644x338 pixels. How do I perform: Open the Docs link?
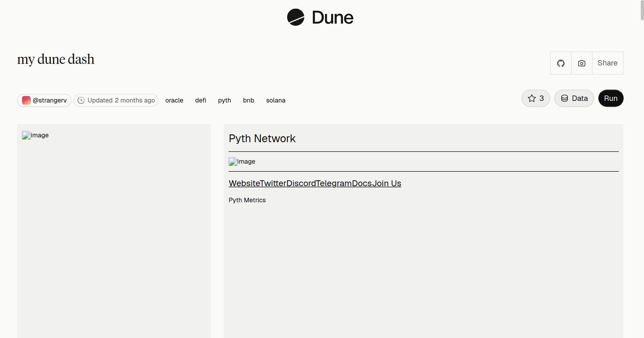(362, 183)
